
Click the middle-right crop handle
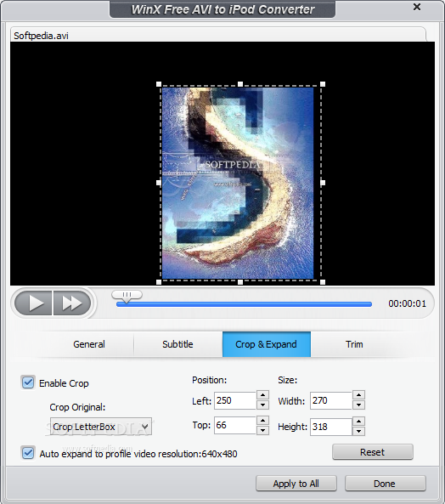point(323,183)
